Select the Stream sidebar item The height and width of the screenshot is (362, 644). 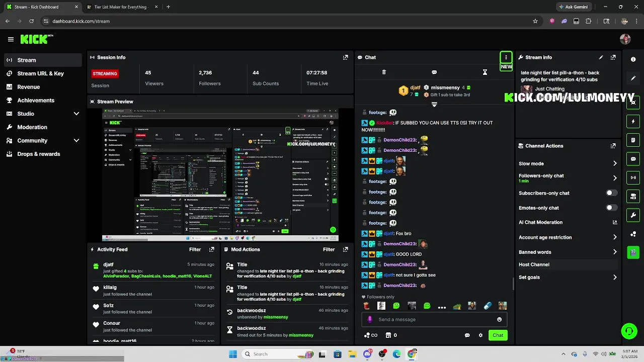43,60
